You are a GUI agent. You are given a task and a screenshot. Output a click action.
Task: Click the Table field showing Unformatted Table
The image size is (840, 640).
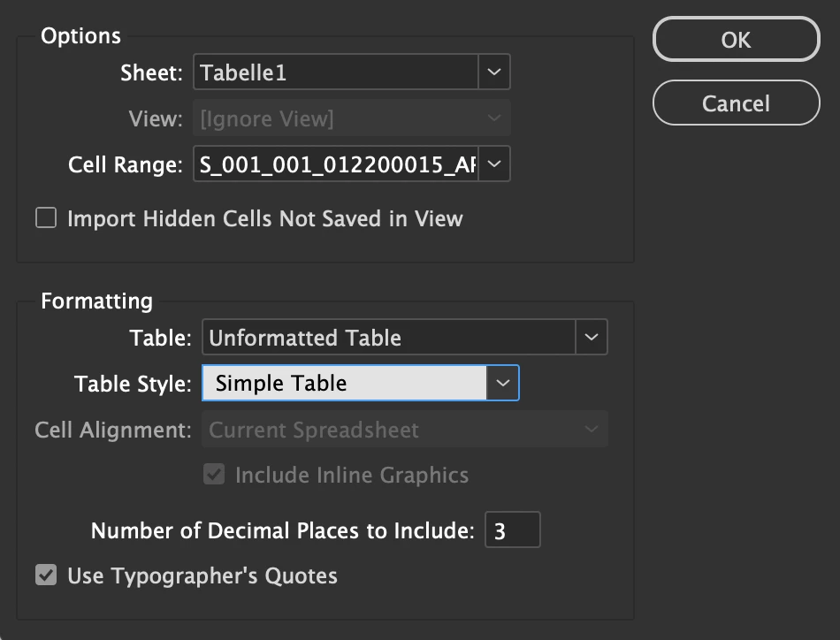coord(389,338)
